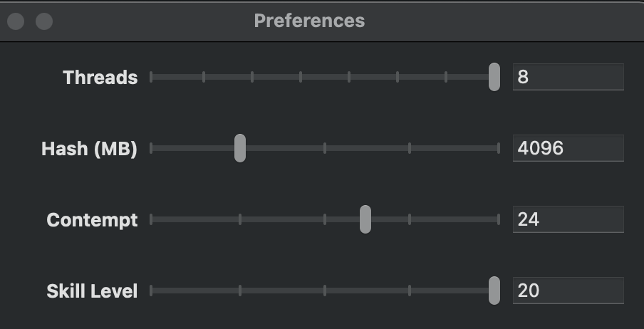Image resolution: width=644 pixels, height=329 pixels.
Task: Click the middle tick of Hash slider
Action: coord(325,148)
